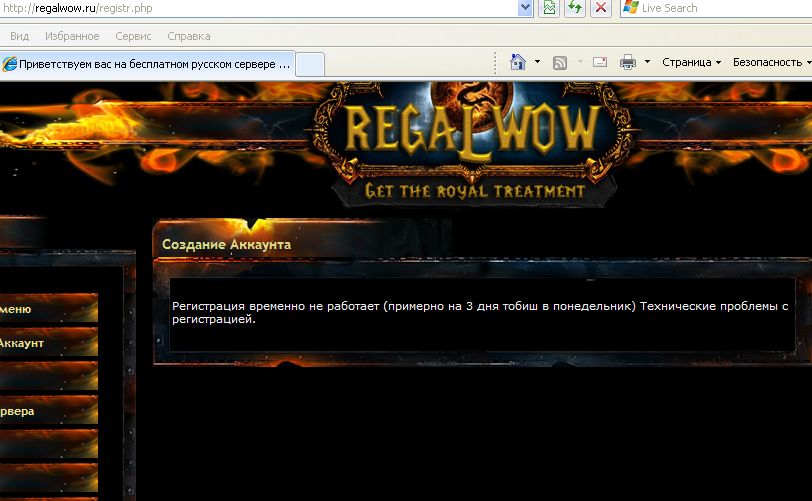The width and height of the screenshot is (812, 501).
Task: Open the Сервис menu
Action: (134, 36)
